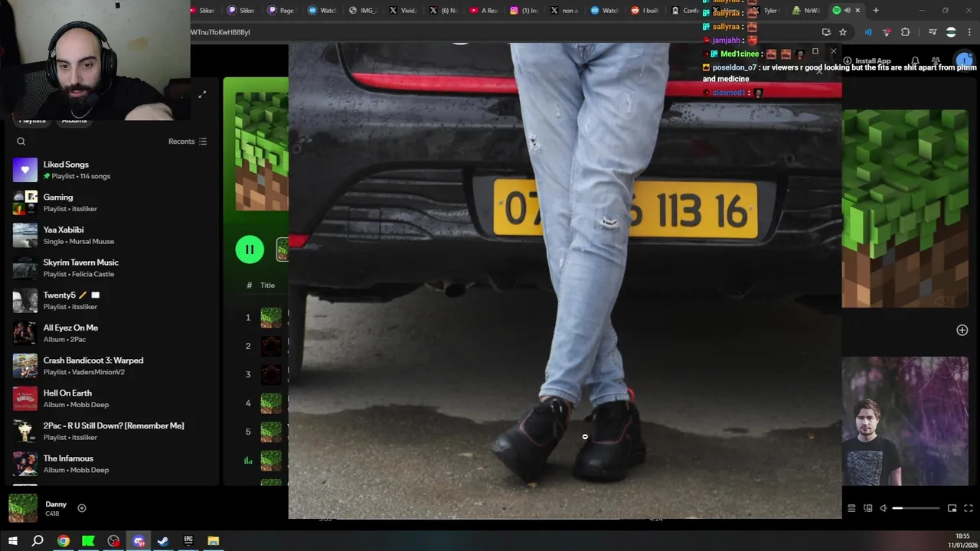Switch to the 'Page' tab

tap(281, 11)
